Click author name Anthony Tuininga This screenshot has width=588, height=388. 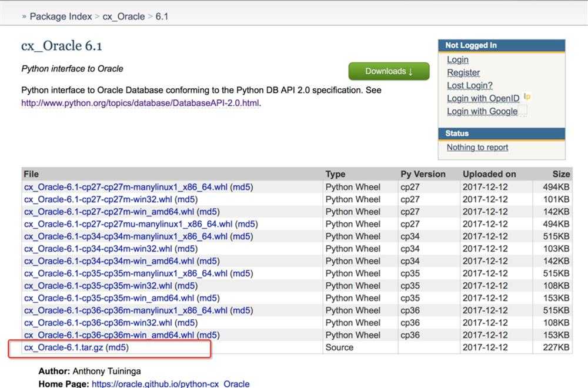coord(107,371)
